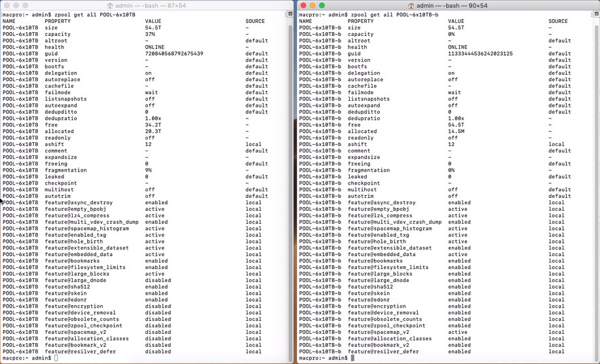
Task: Click 'dedupratio' property in left window
Action: click(61, 118)
